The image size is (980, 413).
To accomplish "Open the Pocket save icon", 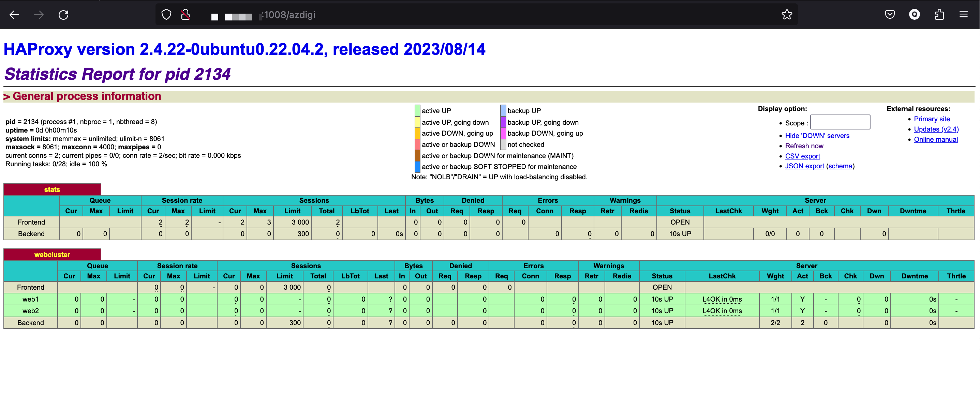I will click(x=889, y=15).
